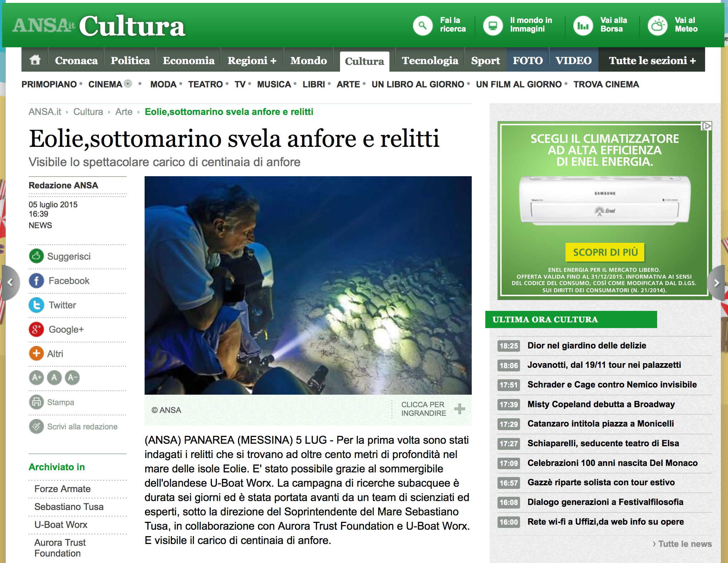The width and height of the screenshot is (728, 563).
Task: Share via the Twitter icon
Action: click(36, 305)
